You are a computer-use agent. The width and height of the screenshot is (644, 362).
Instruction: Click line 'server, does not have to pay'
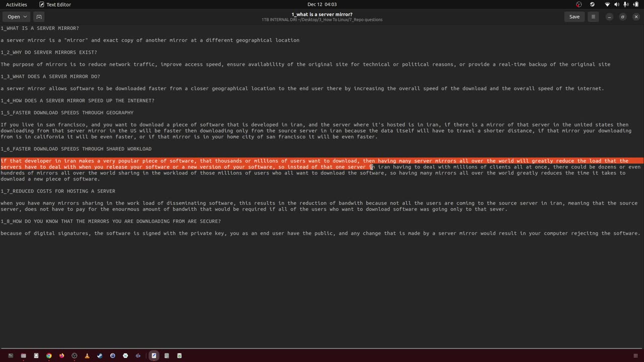(254, 209)
